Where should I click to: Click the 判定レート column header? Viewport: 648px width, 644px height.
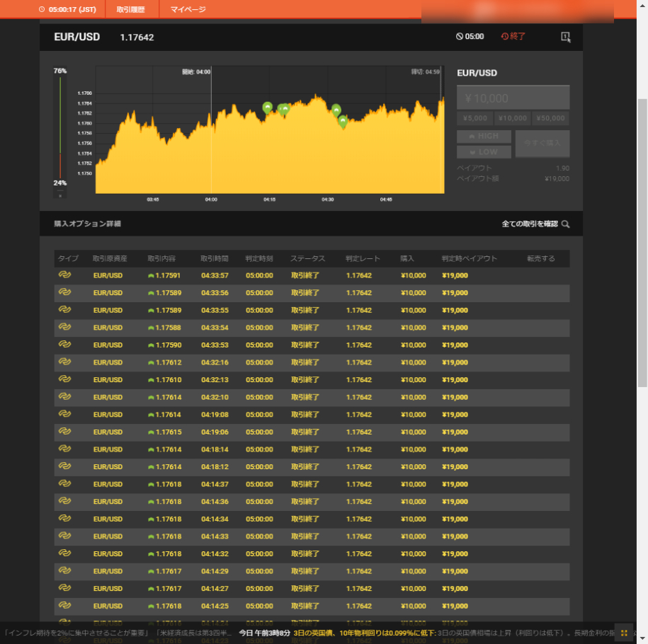coord(363,258)
